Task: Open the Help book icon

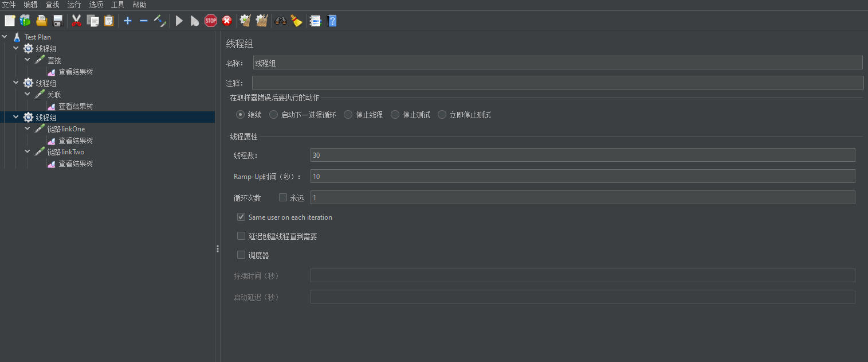Action: [x=332, y=21]
